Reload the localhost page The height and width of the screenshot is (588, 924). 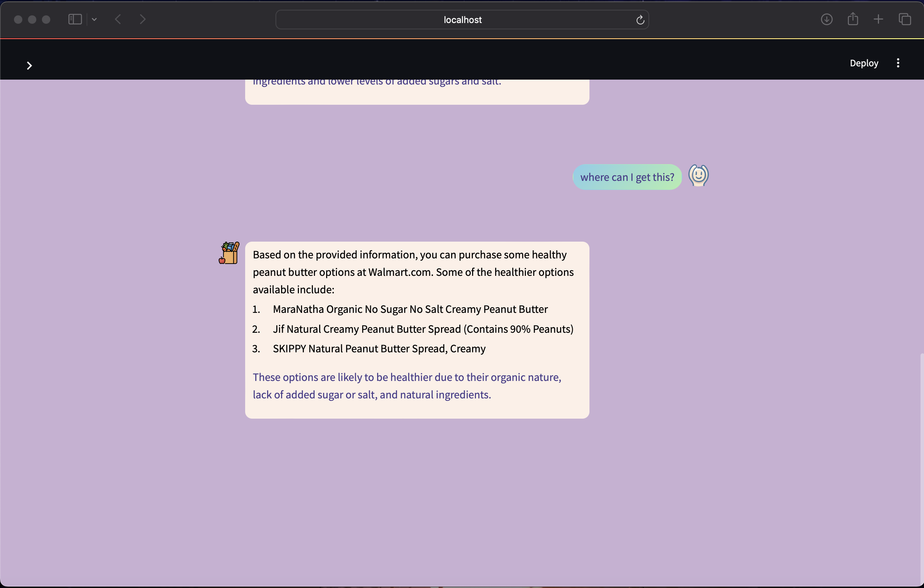640,20
